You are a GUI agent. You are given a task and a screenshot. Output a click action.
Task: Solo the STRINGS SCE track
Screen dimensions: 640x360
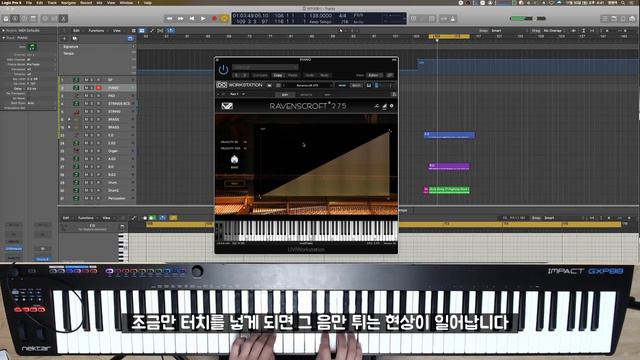tap(92, 104)
